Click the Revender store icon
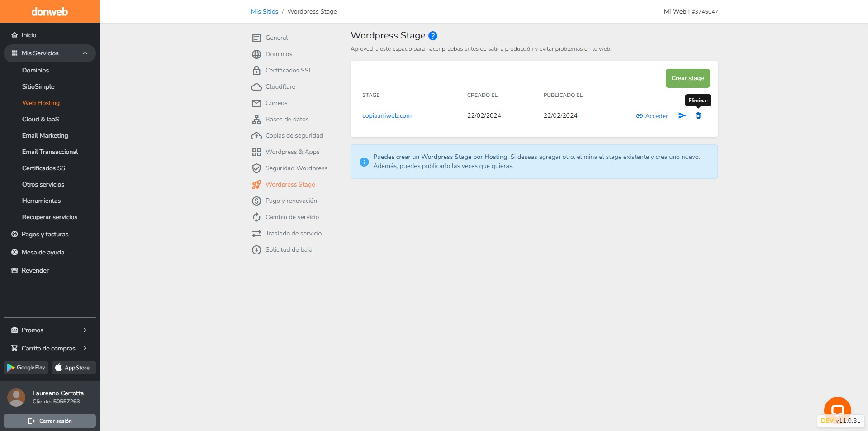 (x=14, y=270)
